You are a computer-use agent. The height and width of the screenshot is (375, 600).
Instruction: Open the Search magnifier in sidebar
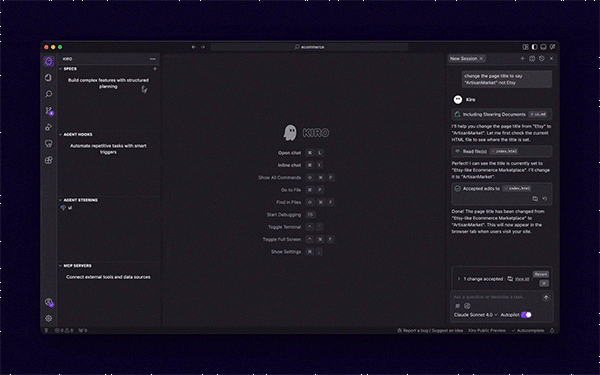(49, 94)
